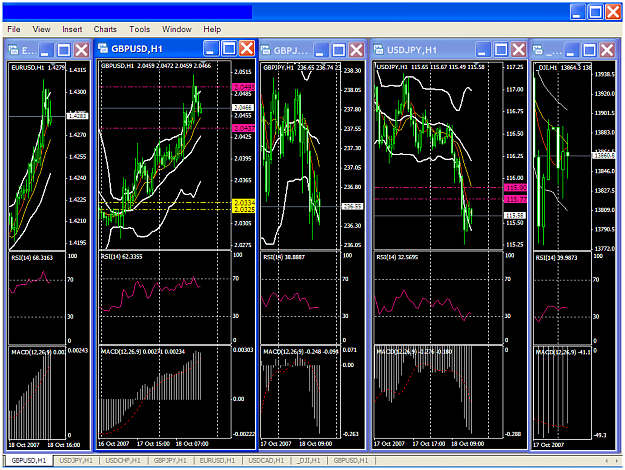Image resolution: width=625 pixels, height=470 pixels.
Task: Click the USDJPY,H1 window title text
Action: [412, 50]
